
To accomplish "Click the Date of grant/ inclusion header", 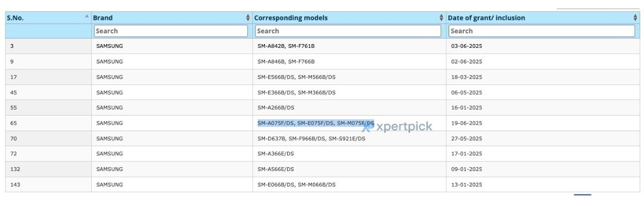I will tap(486, 18).
